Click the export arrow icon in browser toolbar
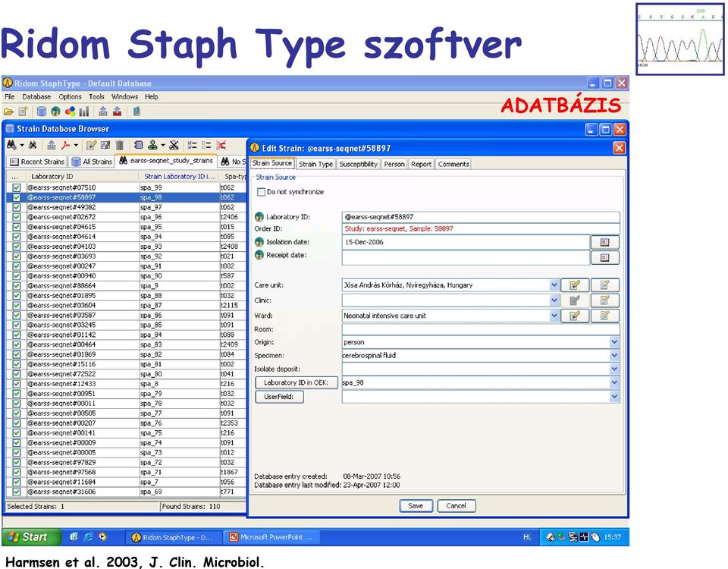The width and height of the screenshot is (728, 569). (52, 146)
